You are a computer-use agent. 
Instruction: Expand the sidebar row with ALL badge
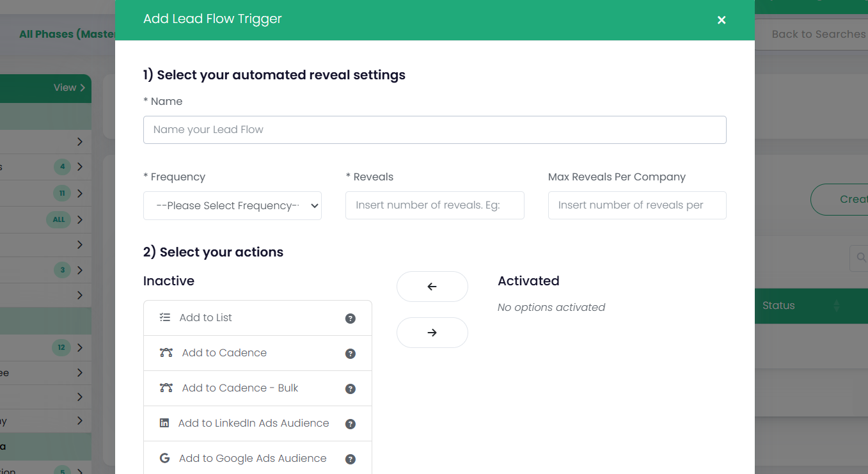[79, 219]
